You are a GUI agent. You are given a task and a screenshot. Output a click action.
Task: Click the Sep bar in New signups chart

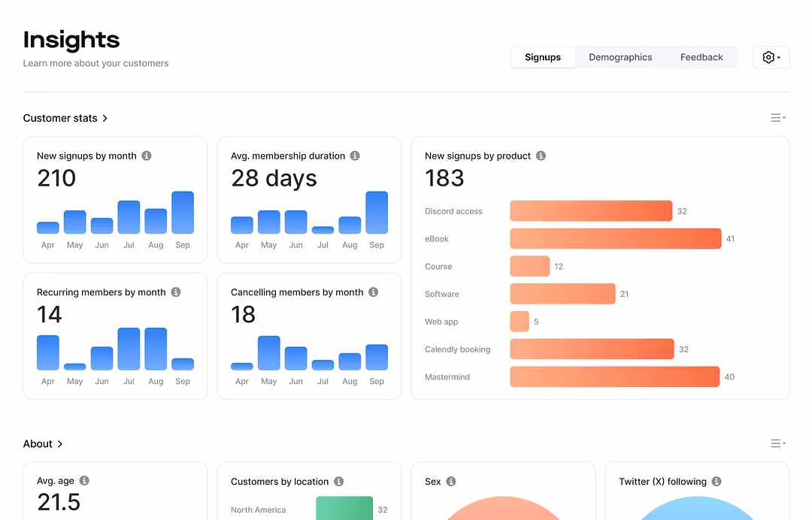click(183, 213)
